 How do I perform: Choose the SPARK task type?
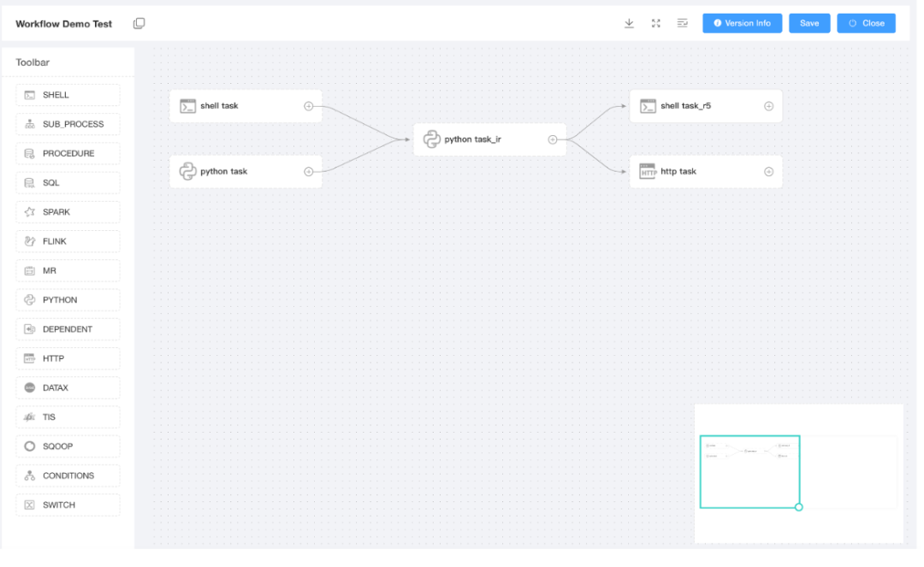[68, 212]
